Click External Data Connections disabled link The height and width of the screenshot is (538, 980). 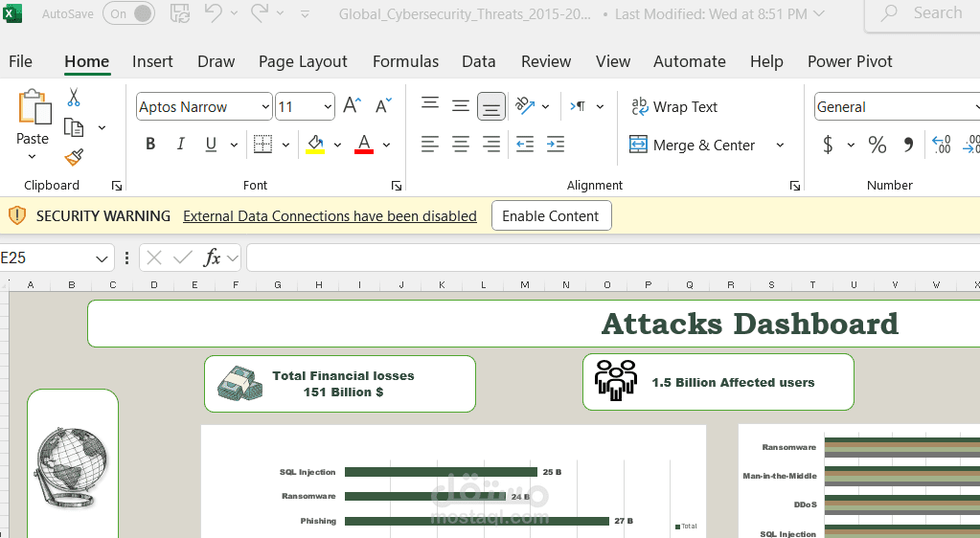click(330, 216)
